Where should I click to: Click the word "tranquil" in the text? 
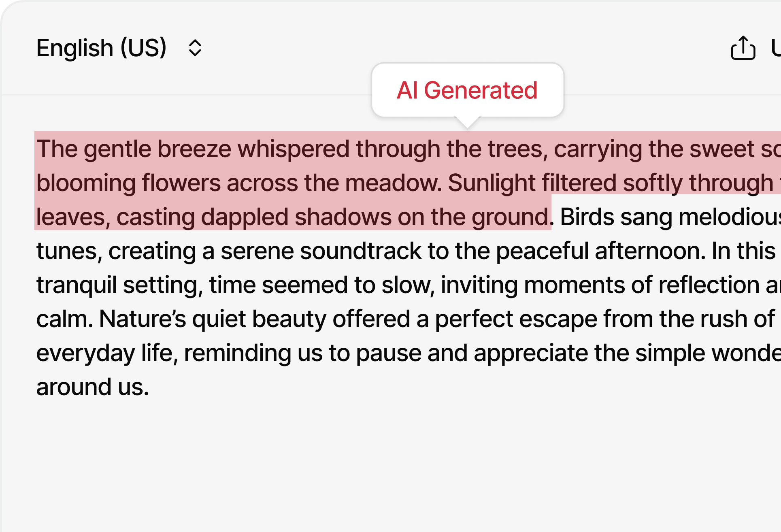coord(77,285)
